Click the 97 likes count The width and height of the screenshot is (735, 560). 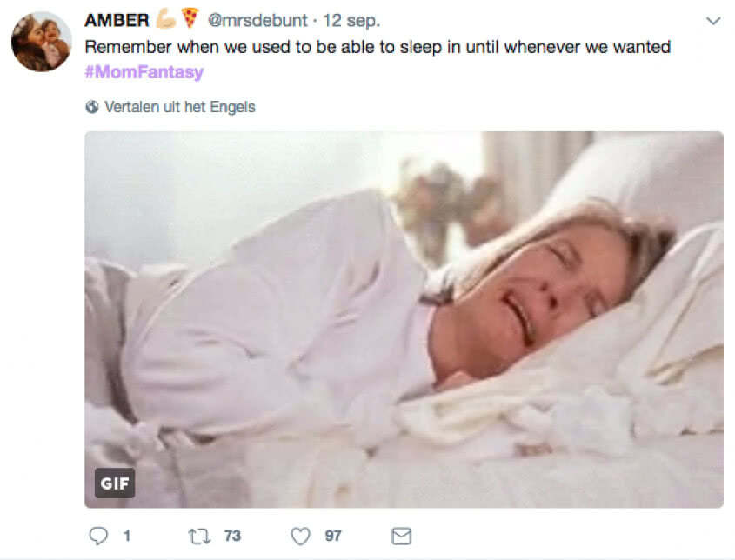coord(333,536)
